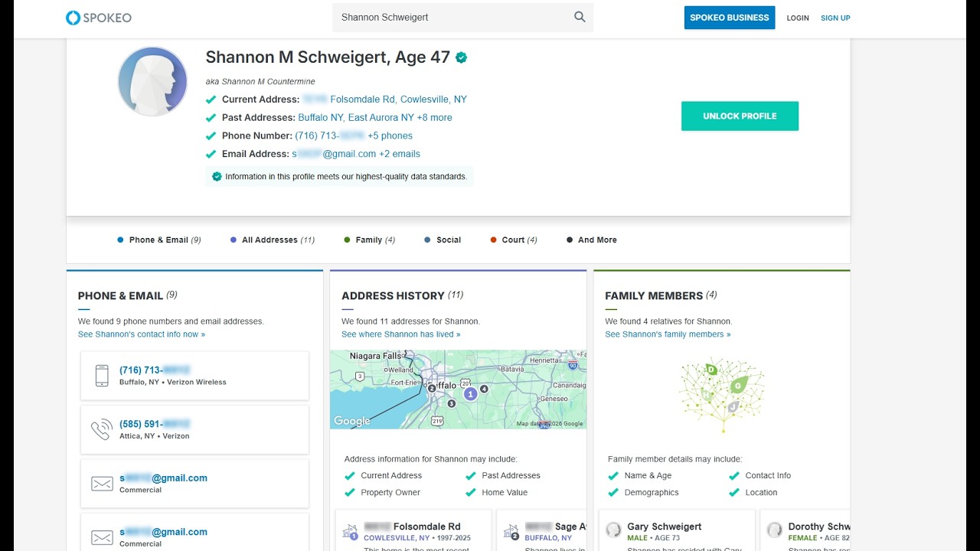This screenshot has height=551, width=980.
Task: Click the Sign Up link
Action: [x=835, y=18]
